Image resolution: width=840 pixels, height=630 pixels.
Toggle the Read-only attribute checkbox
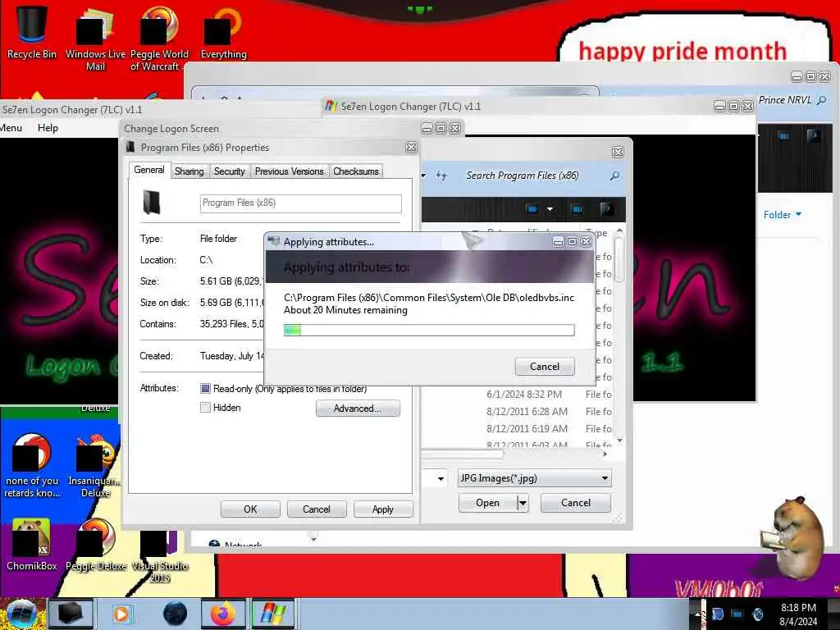point(205,388)
